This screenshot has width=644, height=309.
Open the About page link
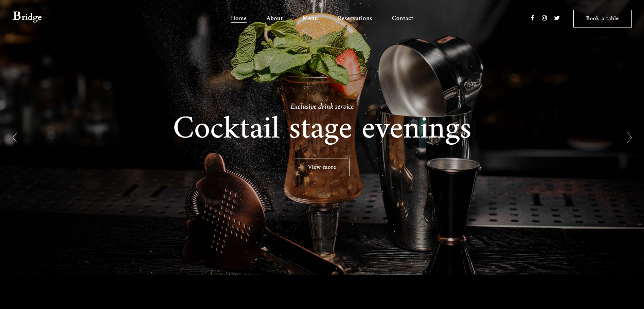click(274, 18)
